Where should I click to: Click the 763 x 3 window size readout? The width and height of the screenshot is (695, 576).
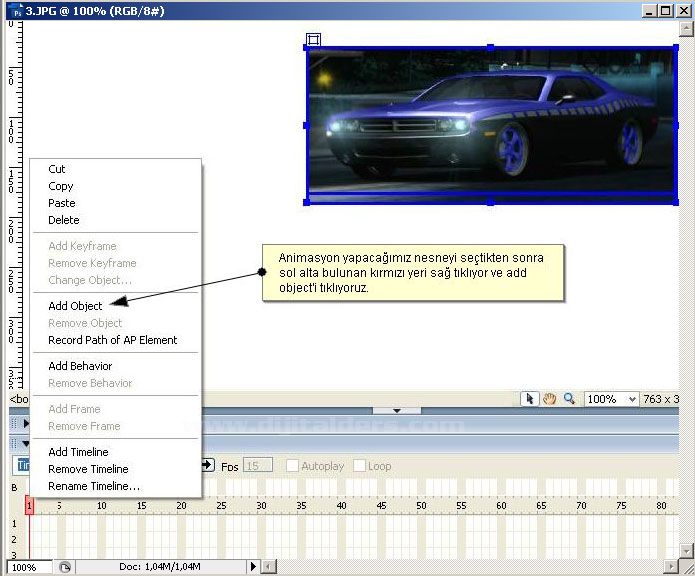661,399
